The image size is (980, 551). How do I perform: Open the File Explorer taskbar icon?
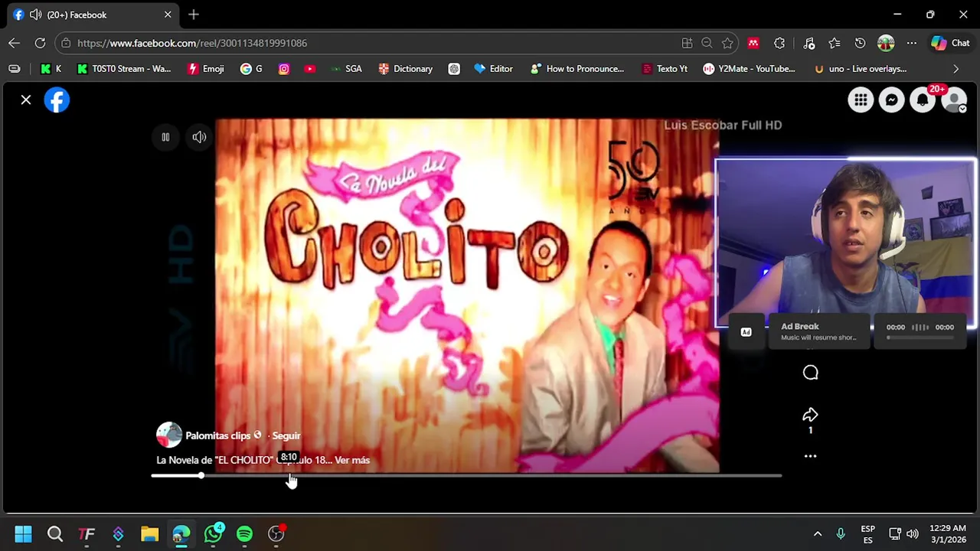(149, 533)
